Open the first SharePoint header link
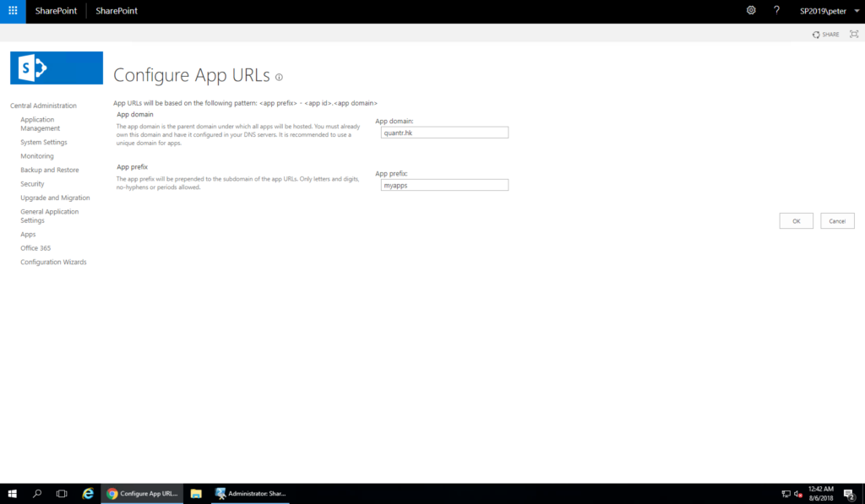Viewport: 865px width, 504px height. [57, 11]
